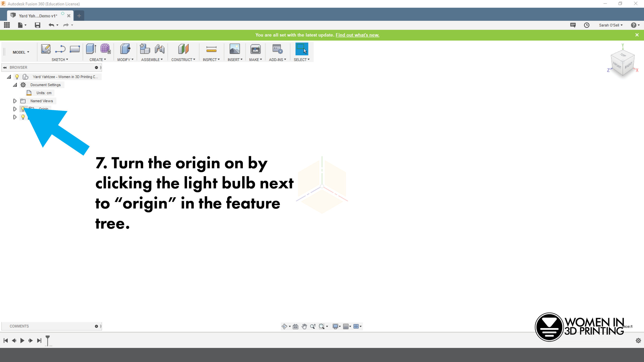The height and width of the screenshot is (362, 644).
Task: Expand the Origin folder
Action: click(15, 109)
